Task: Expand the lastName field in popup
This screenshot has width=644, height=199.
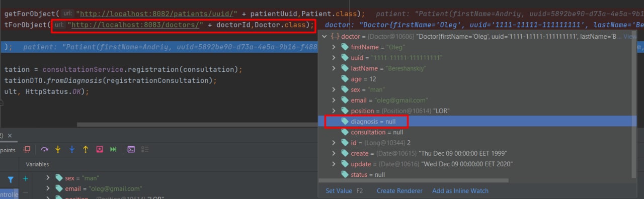Action: pyautogui.click(x=333, y=68)
